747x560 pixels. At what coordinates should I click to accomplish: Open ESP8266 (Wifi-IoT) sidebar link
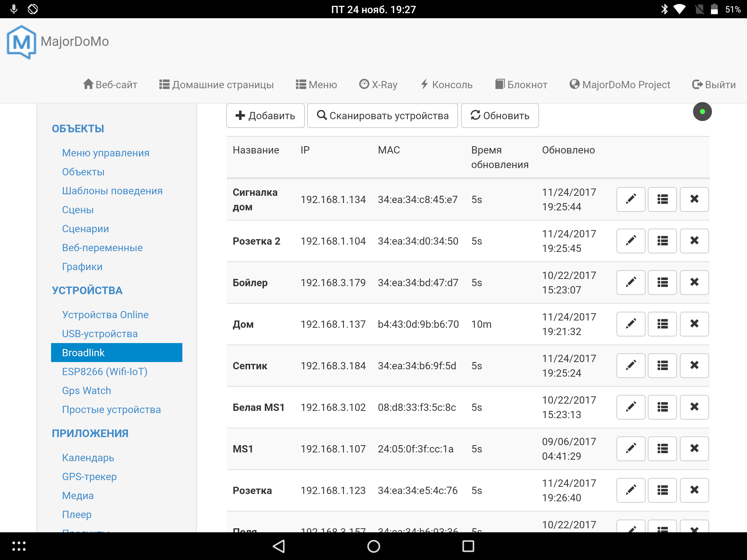105,372
